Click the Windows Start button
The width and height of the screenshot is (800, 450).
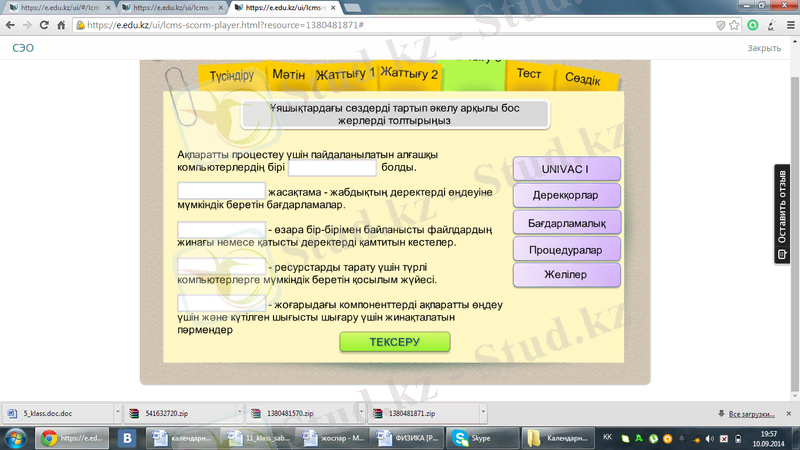tap(15, 438)
